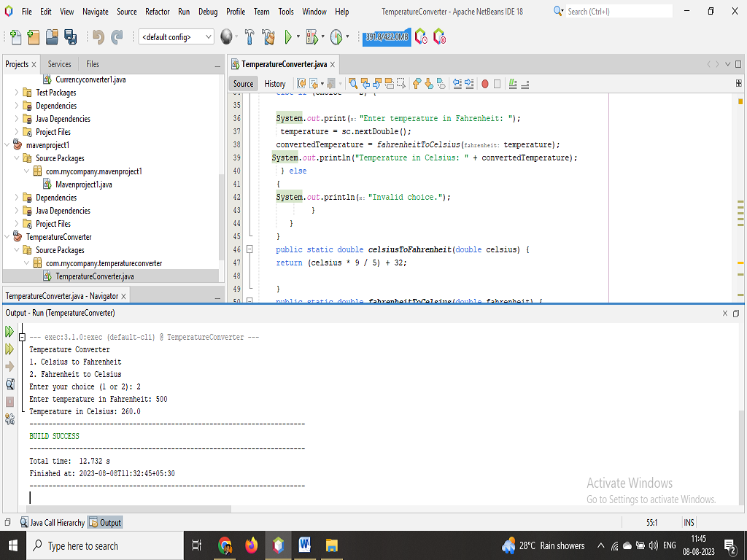Open the Run Project dropdown arrow

tap(298, 36)
